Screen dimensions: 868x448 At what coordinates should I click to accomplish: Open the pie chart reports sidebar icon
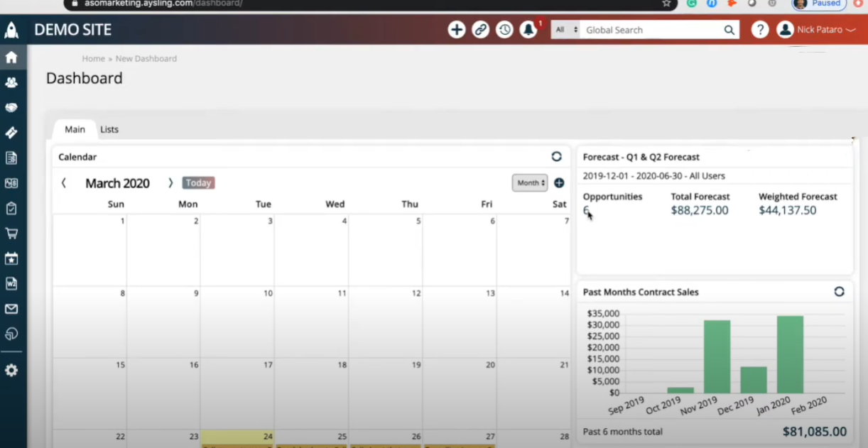point(11,334)
